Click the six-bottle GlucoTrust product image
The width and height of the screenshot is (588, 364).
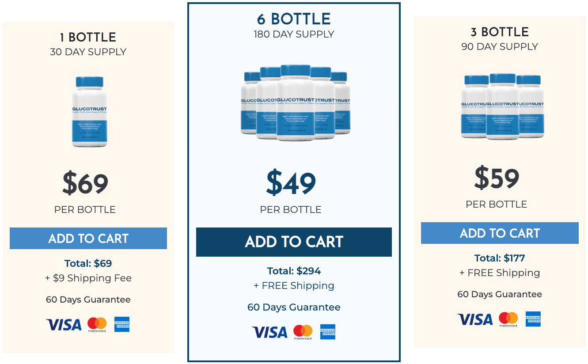tap(296, 103)
